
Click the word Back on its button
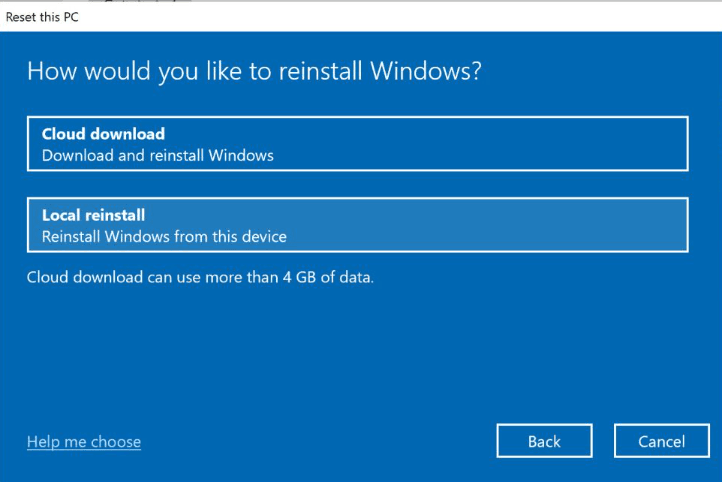(544, 441)
